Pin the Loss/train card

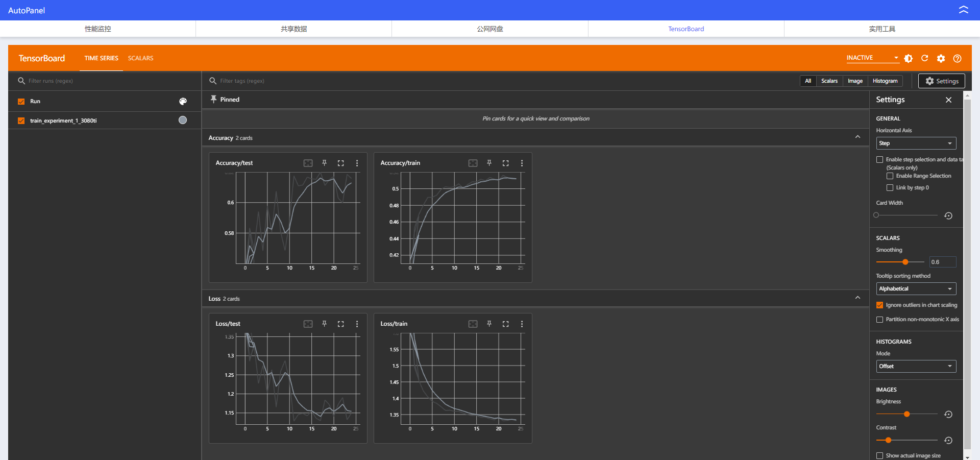[x=489, y=324]
